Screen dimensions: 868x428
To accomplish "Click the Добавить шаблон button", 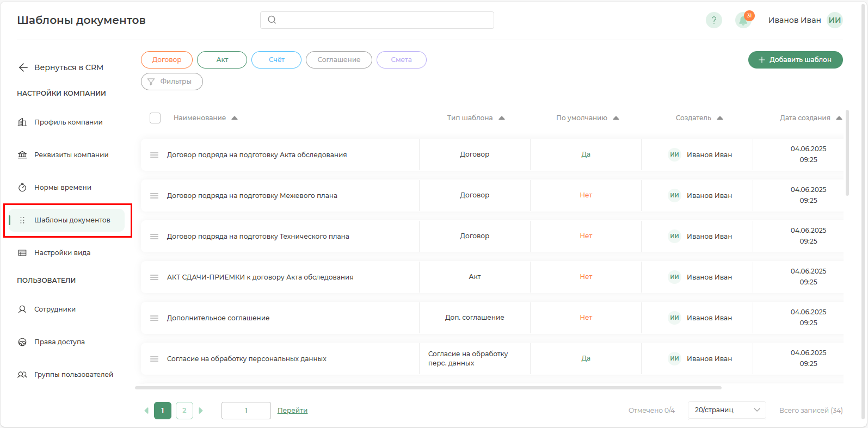I will click(795, 60).
